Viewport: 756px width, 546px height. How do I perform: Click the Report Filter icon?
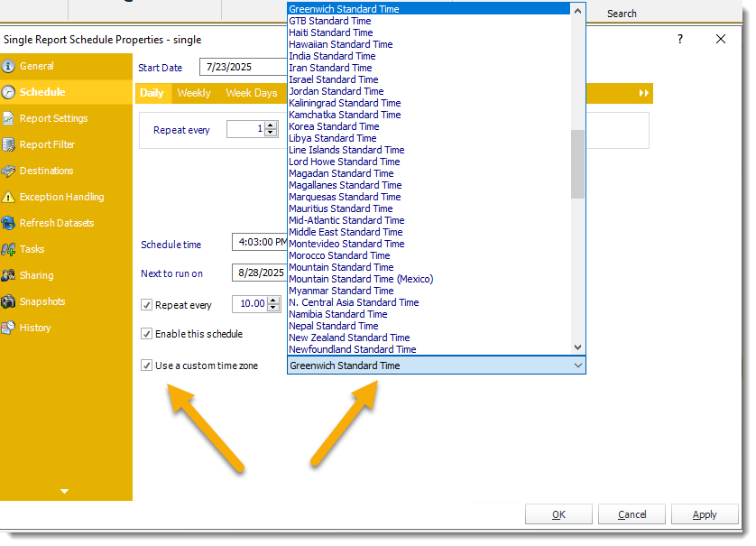(x=8, y=144)
